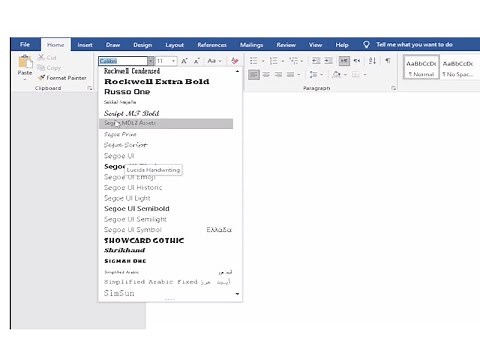Click the Decrease Indent icon
This screenshot has width=480, height=360.
(x=316, y=61)
